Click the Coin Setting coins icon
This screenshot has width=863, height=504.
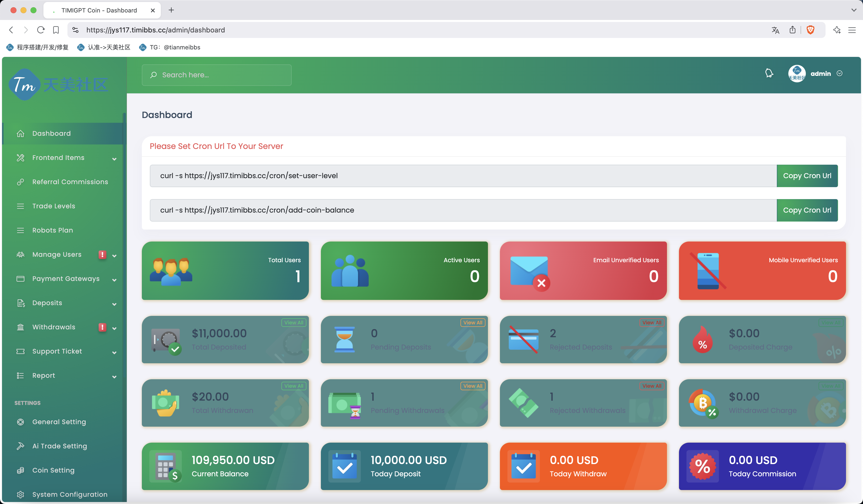pos(20,471)
